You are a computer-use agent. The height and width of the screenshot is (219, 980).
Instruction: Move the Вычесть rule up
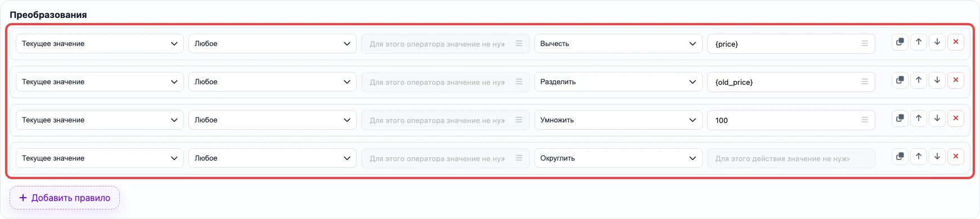tap(919, 42)
